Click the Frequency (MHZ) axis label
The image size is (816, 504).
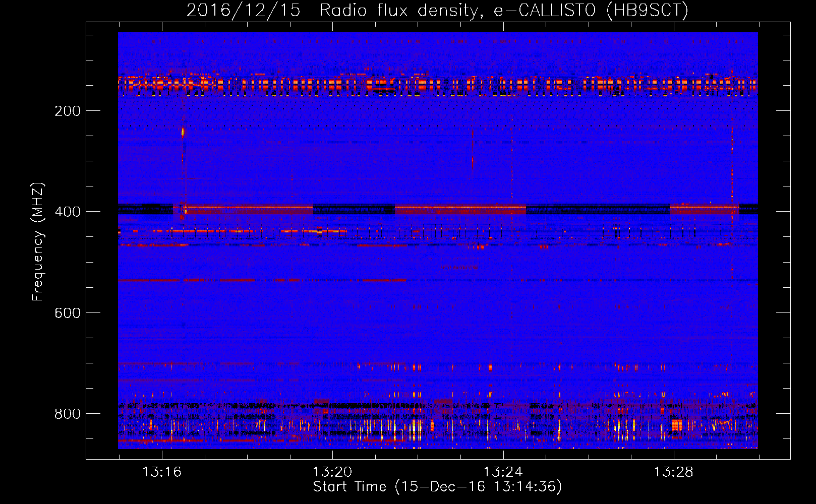tap(38, 241)
